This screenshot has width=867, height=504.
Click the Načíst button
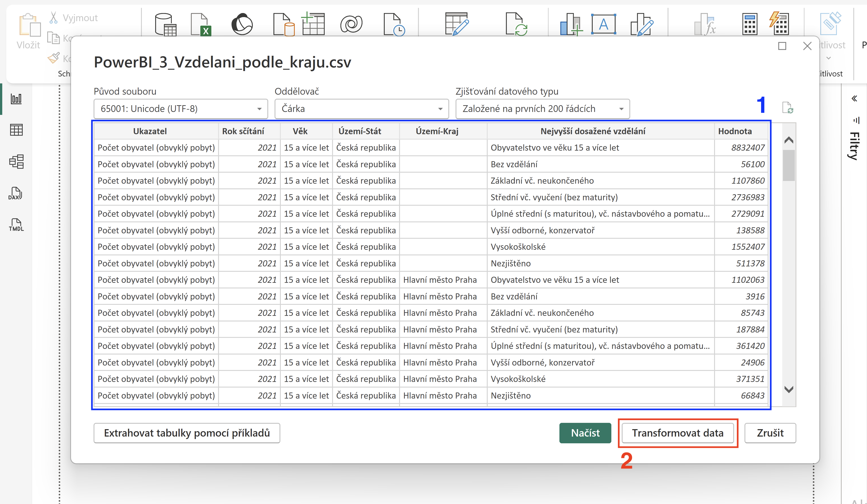585,433
